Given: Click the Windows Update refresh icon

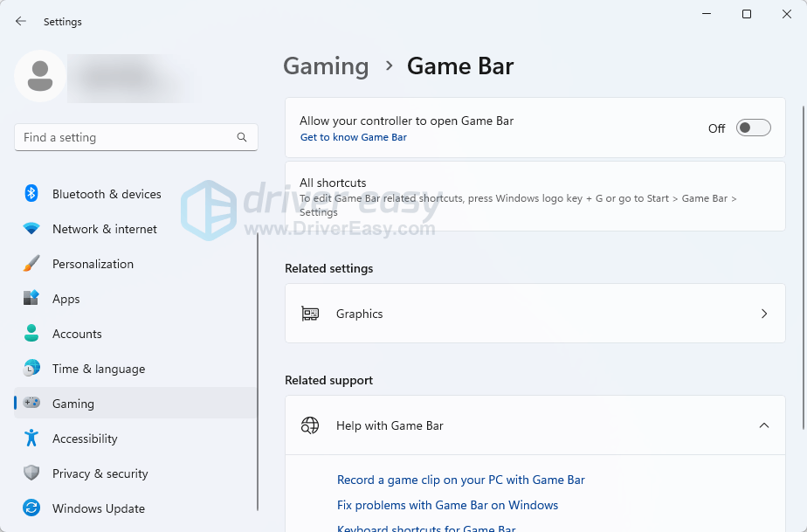Looking at the screenshot, I should coord(31,508).
